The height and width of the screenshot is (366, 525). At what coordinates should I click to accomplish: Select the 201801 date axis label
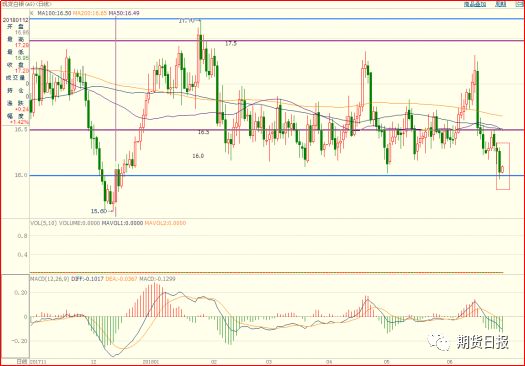point(151,362)
